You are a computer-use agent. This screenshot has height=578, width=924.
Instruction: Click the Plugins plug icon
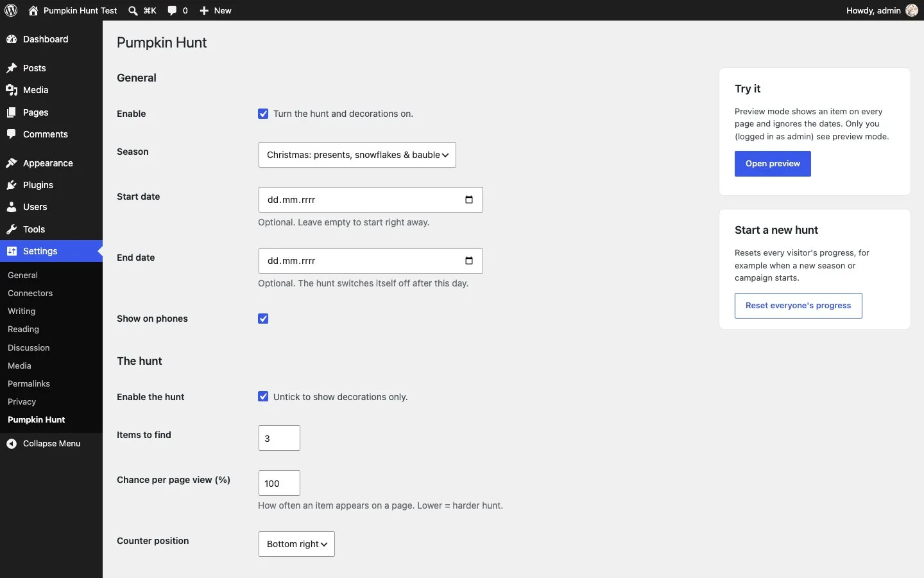12,185
